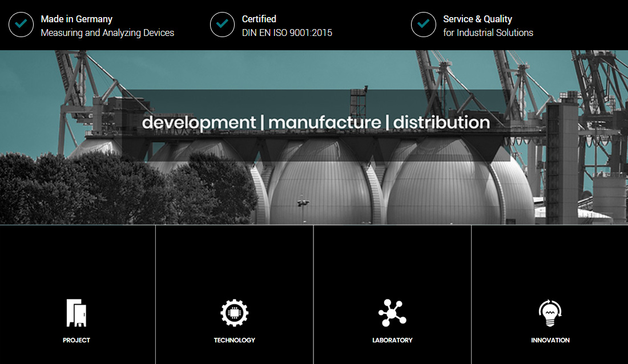Click the checkmark beside Service & Quality

(424, 25)
